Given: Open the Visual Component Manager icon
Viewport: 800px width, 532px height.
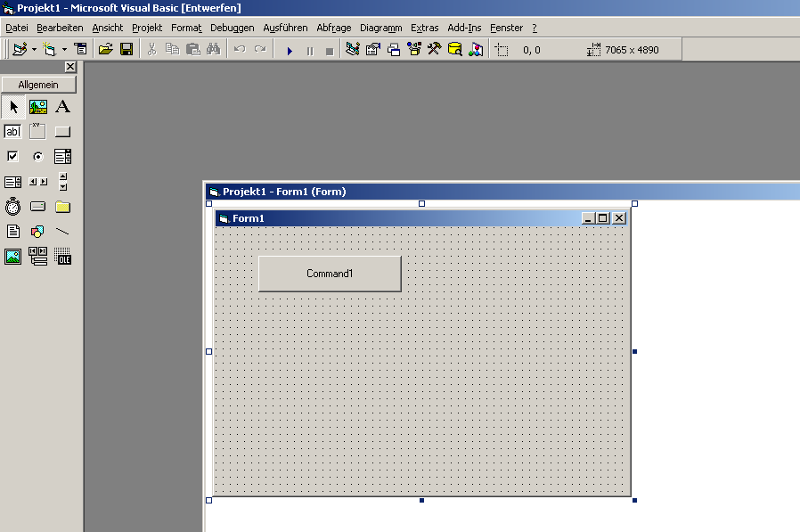Looking at the screenshot, I should [x=476, y=50].
